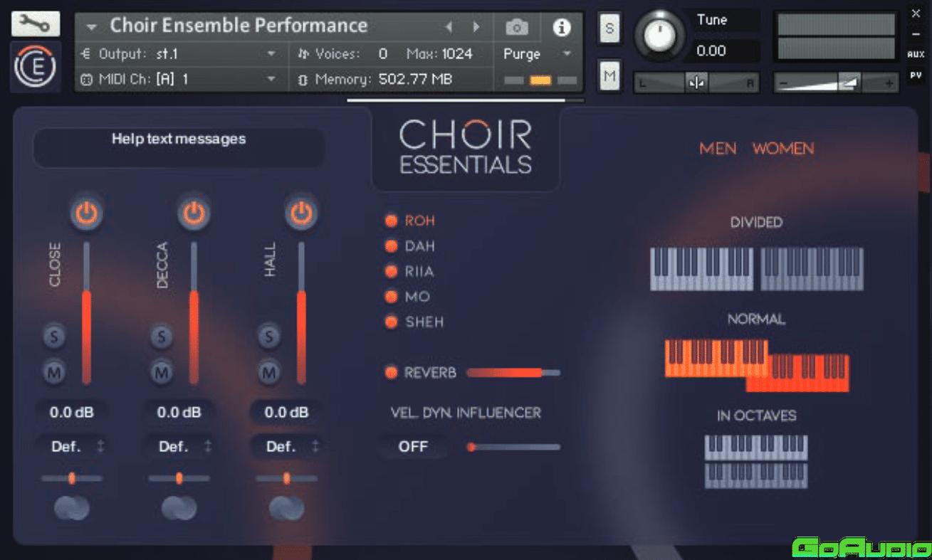The height and width of the screenshot is (560, 932).
Task: Click the CLOSE mic pan slider
Action: (x=71, y=478)
